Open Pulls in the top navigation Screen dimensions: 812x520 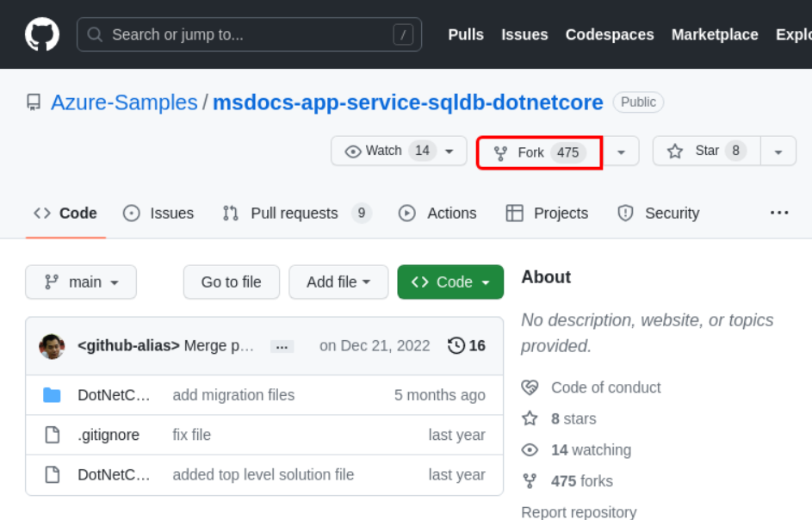466,34
